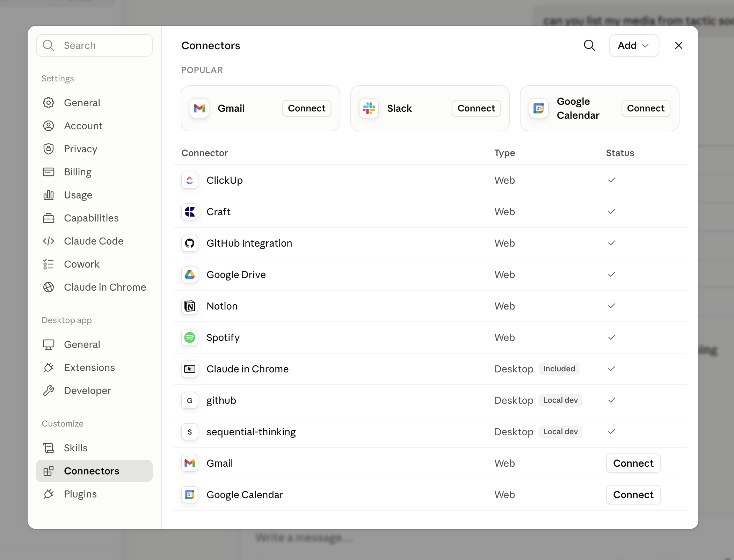Connect Gmail in the connector table
This screenshot has height=560, width=734.
pyautogui.click(x=633, y=463)
